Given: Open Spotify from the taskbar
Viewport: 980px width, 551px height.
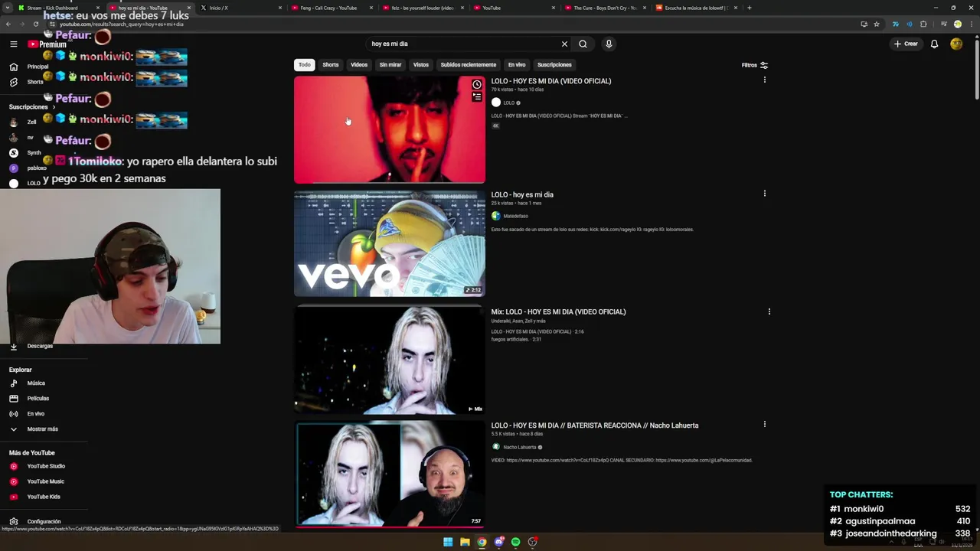Looking at the screenshot, I should (x=515, y=542).
